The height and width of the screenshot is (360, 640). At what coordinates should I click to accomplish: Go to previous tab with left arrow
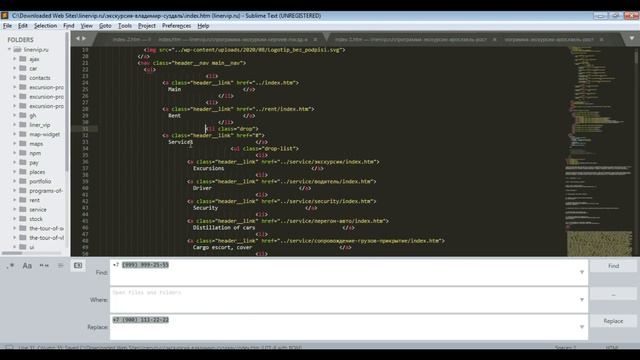click(x=78, y=38)
